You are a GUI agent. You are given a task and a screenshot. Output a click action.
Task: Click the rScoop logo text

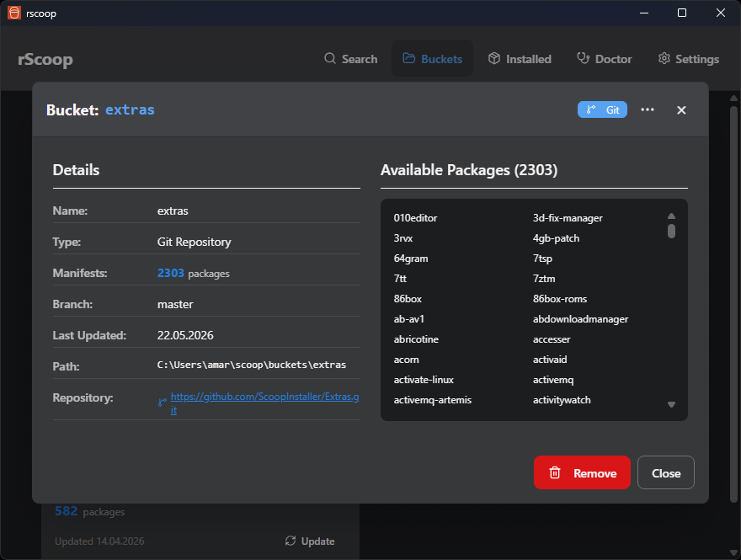[x=45, y=60]
